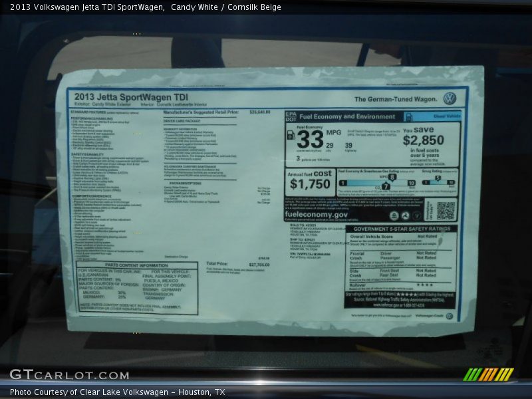Click the 'Driver Care Package' line
The height and width of the screenshot is (399, 532).
(x=182, y=121)
